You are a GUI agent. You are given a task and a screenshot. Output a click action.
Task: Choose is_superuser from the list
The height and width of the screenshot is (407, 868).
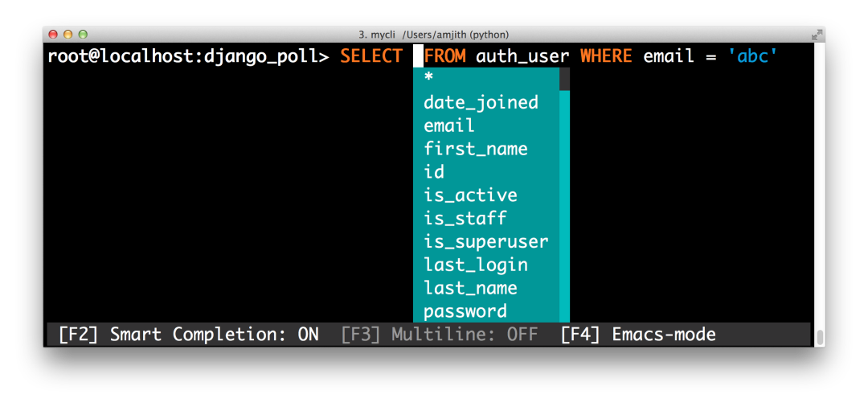tap(486, 241)
